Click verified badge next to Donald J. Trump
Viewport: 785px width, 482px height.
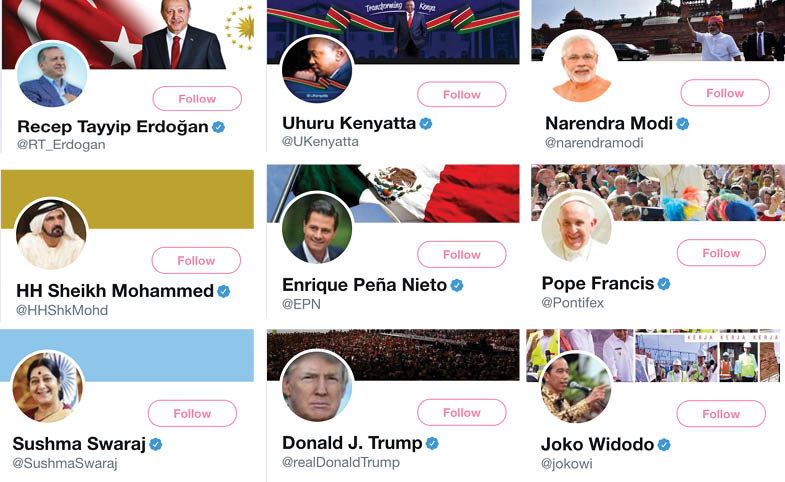(432, 443)
